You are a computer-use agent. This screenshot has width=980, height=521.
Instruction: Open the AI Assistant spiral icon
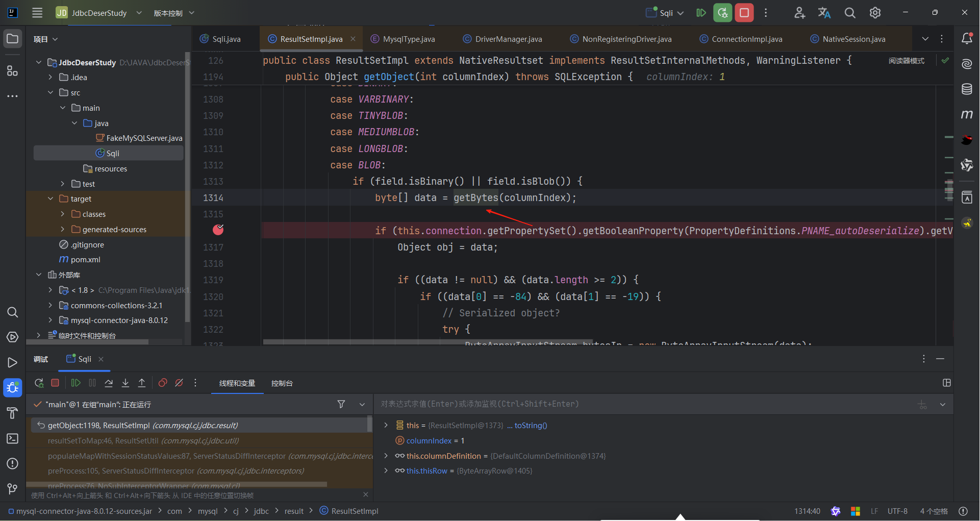(967, 64)
